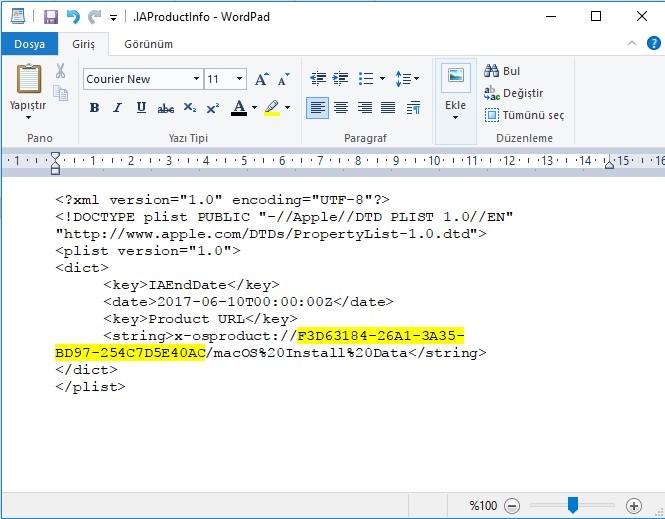
Task: Click the Undo arrow icon
Action: [x=73, y=16]
